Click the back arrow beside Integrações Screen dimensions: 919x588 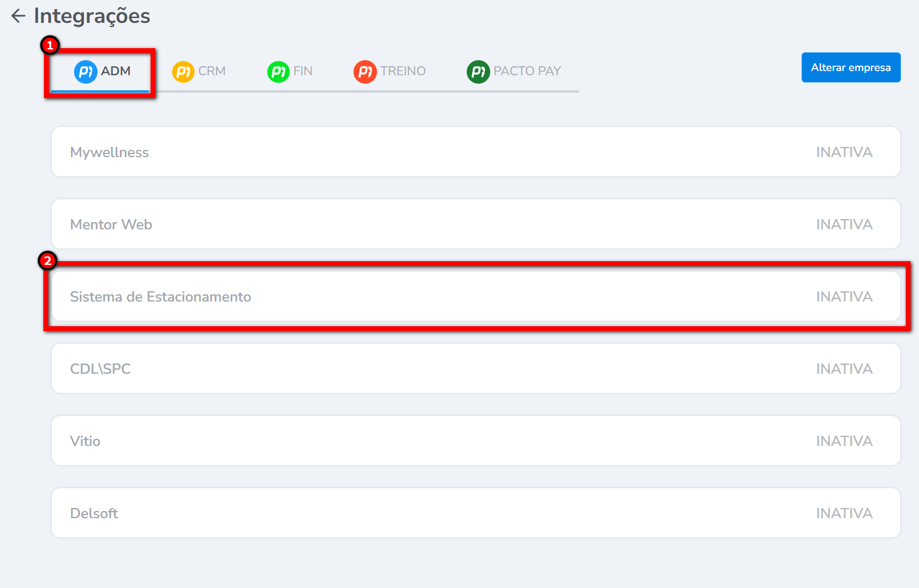[x=18, y=16]
